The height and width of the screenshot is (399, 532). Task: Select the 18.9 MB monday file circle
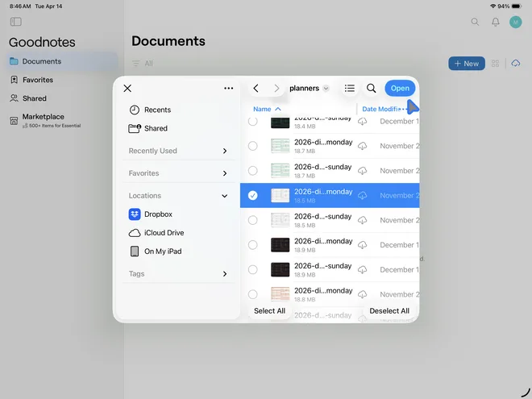[253, 245]
